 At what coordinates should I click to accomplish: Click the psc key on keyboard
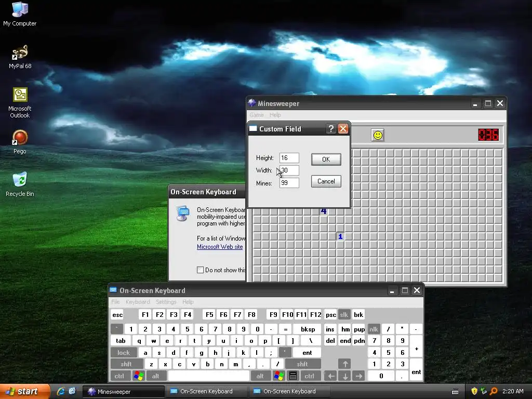click(331, 315)
